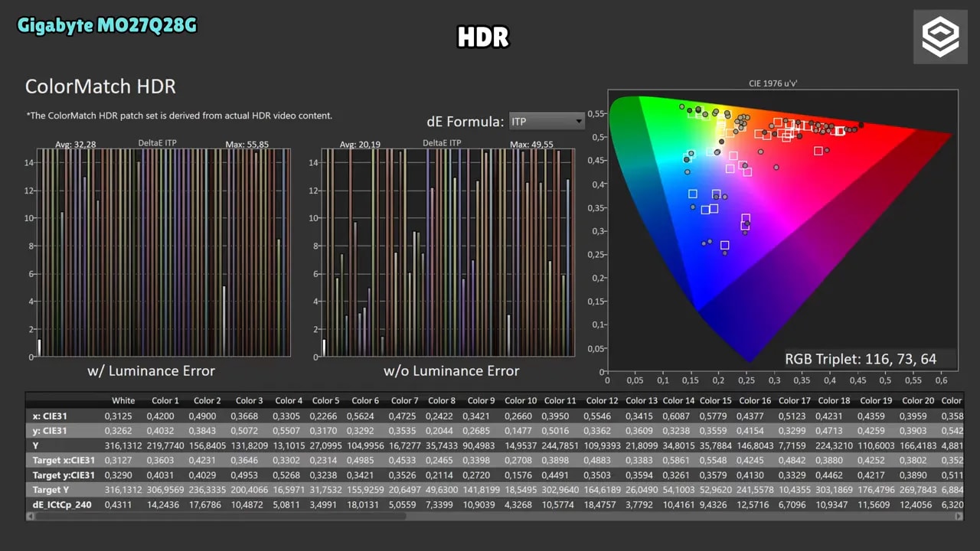Select the Color 17 column header
Viewport: 980px width, 551px height.
tap(795, 400)
